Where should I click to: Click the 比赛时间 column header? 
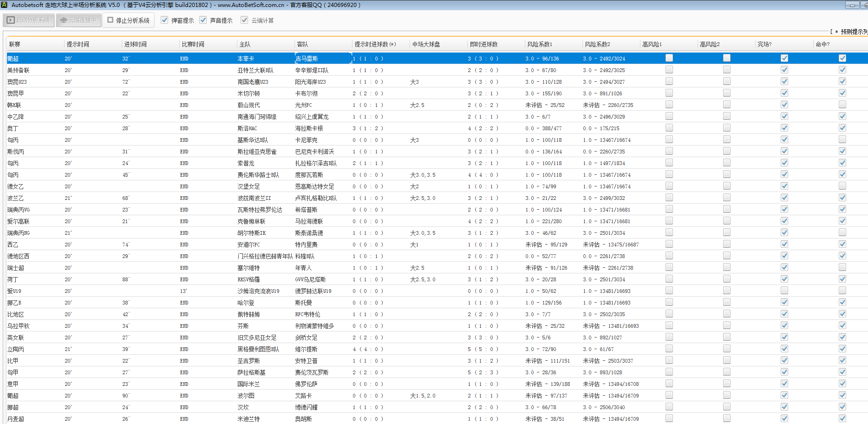click(x=193, y=44)
